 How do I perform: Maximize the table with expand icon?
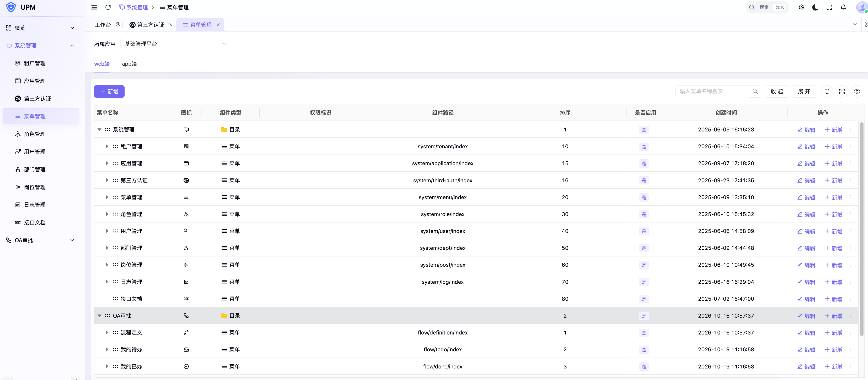point(842,91)
